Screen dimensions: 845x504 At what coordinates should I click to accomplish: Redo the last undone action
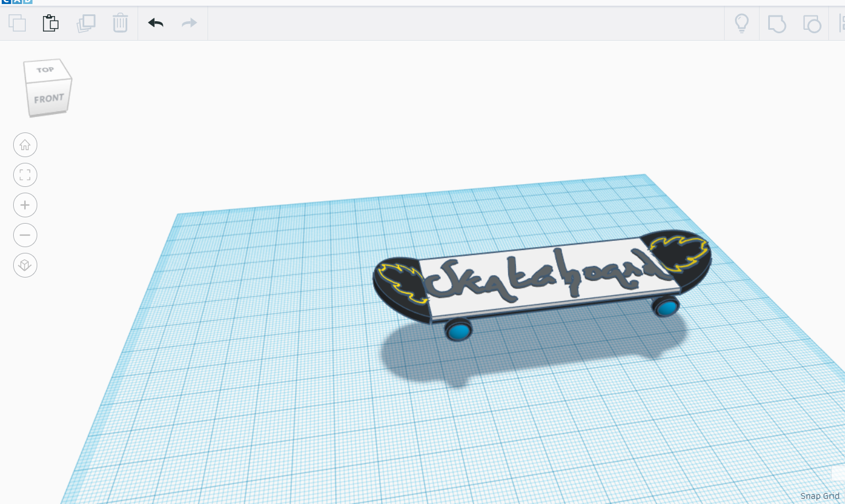click(x=189, y=24)
